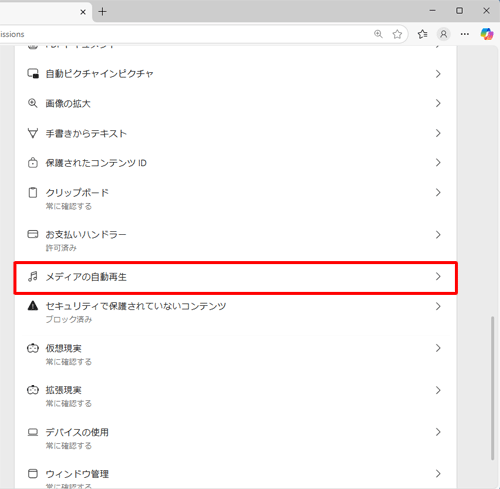Open 拡張現実 permission settings
500x489 pixels.
tap(235, 396)
